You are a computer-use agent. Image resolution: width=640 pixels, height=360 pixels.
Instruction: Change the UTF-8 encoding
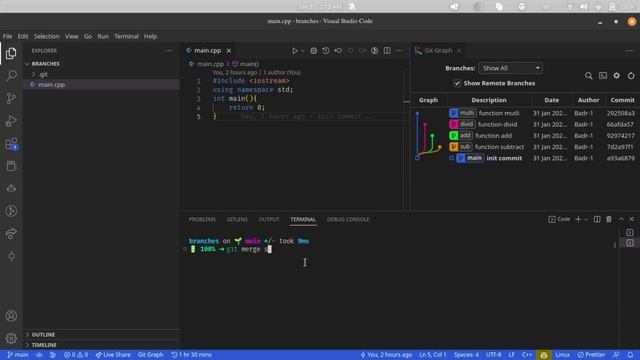[493, 355]
